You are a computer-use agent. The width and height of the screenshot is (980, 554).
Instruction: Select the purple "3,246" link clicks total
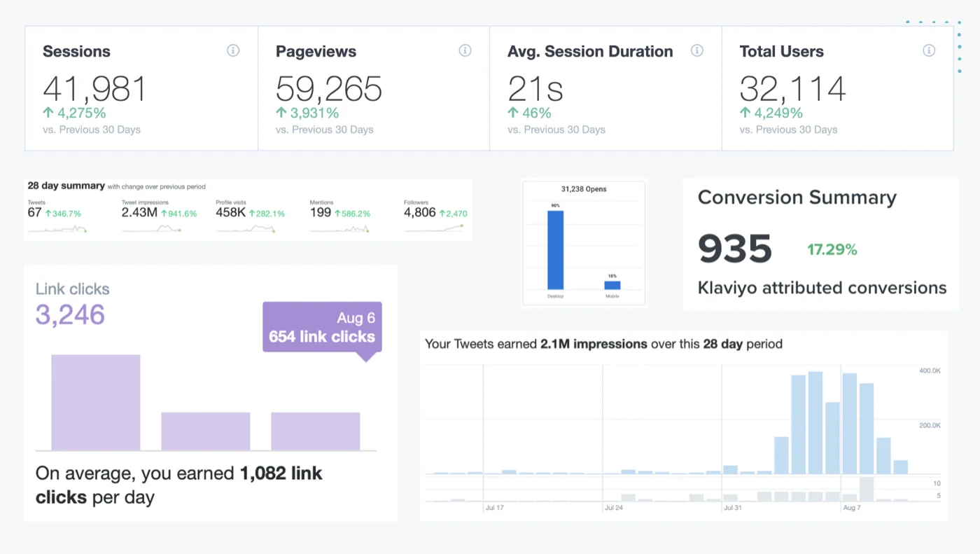[70, 315]
